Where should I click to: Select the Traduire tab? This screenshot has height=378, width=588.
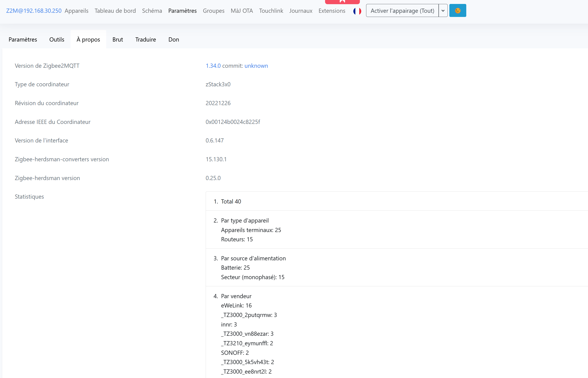tap(145, 39)
